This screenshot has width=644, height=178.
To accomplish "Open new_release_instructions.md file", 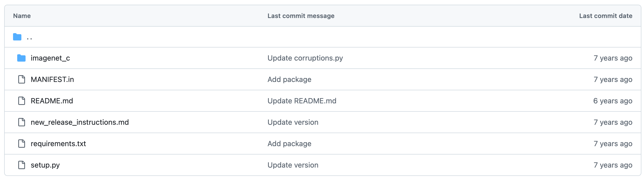I will [80, 122].
